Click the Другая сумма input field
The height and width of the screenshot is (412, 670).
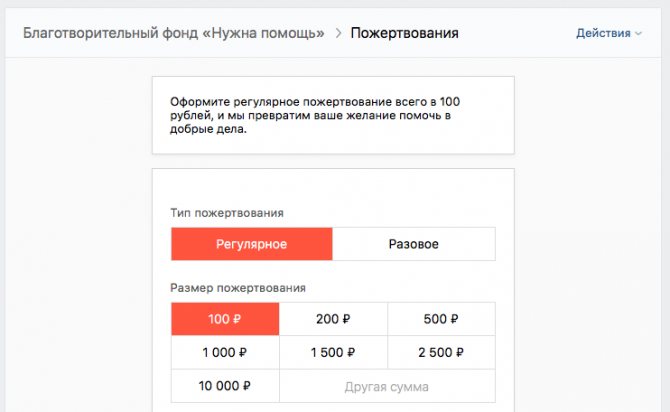(x=386, y=386)
